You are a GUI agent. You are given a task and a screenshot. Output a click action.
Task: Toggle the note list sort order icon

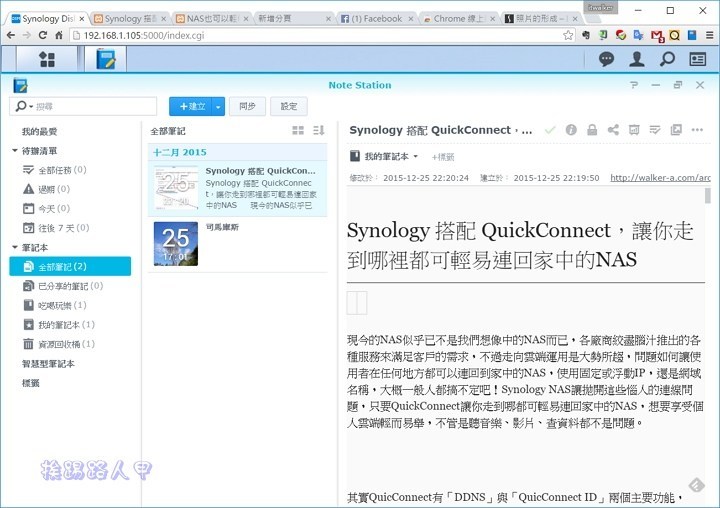point(319,131)
